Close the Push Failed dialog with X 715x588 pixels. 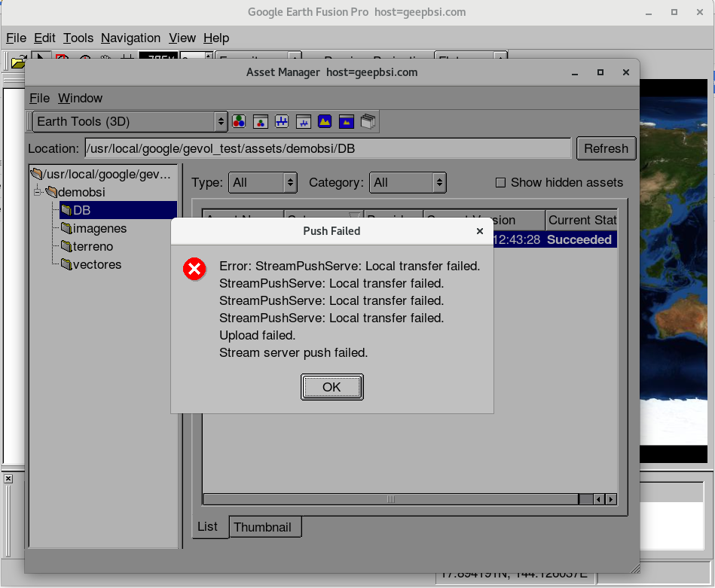click(480, 231)
